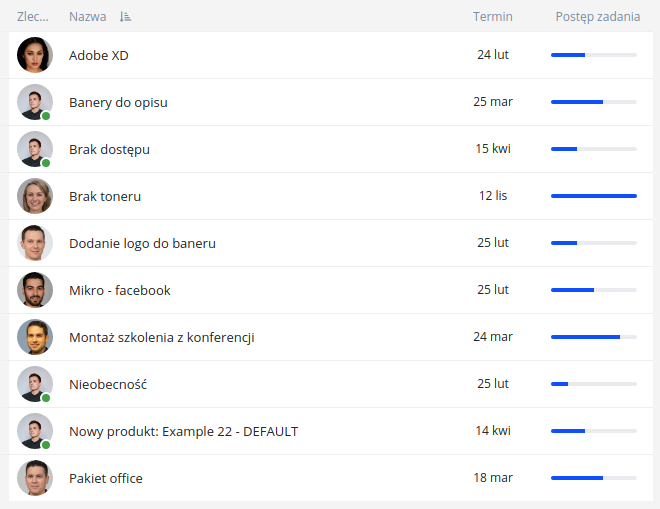Click the Zlec... column header
This screenshot has height=509, width=660.
pyautogui.click(x=32, y=17)
